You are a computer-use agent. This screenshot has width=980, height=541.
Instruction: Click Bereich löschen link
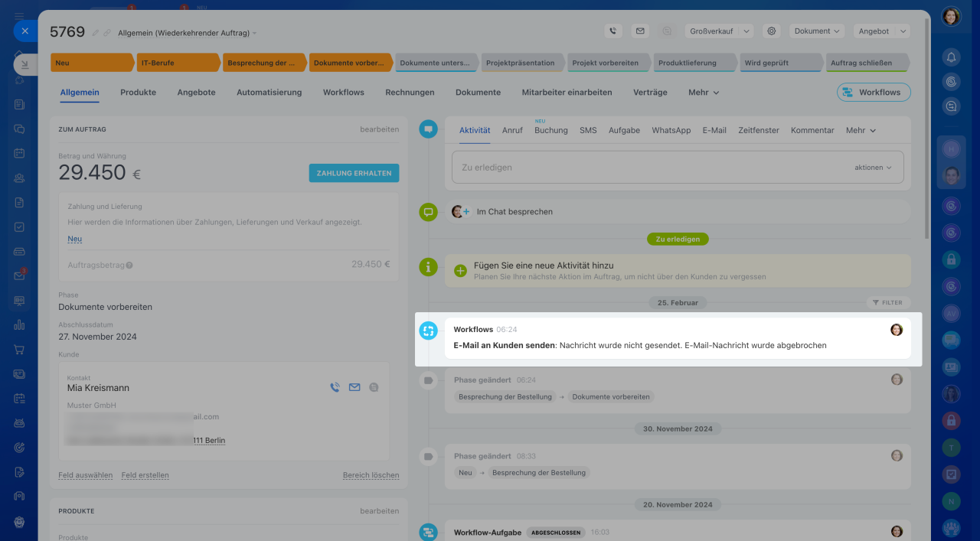[x=371, y=475]
